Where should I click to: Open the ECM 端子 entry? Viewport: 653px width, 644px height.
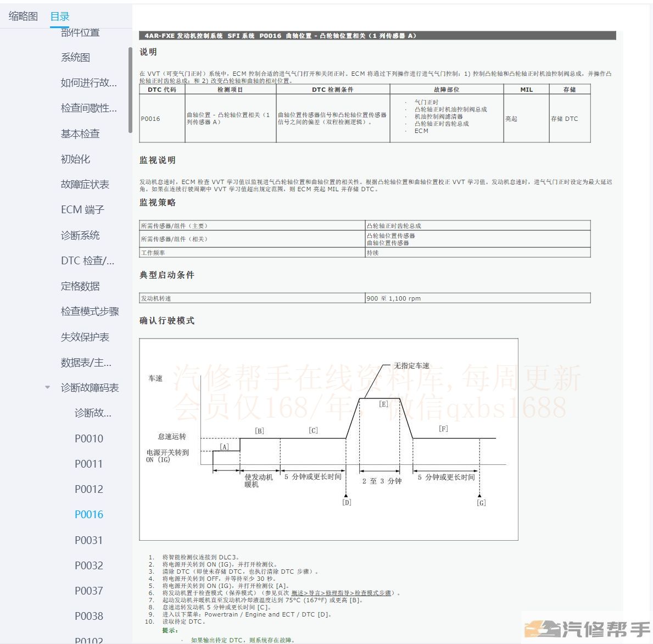tap(82, 210)
